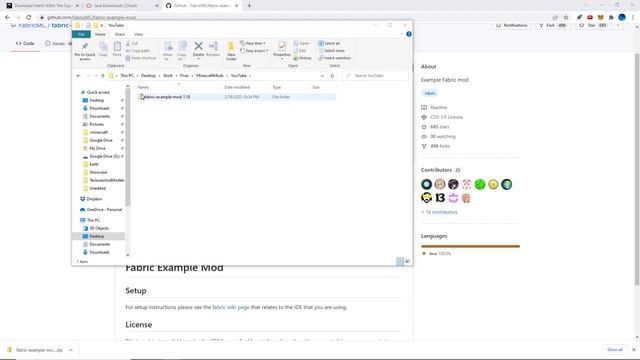640x360 pixels.
Task: Click the GitHub page vertical scrollbar
Action: click(x=637, y=169)
